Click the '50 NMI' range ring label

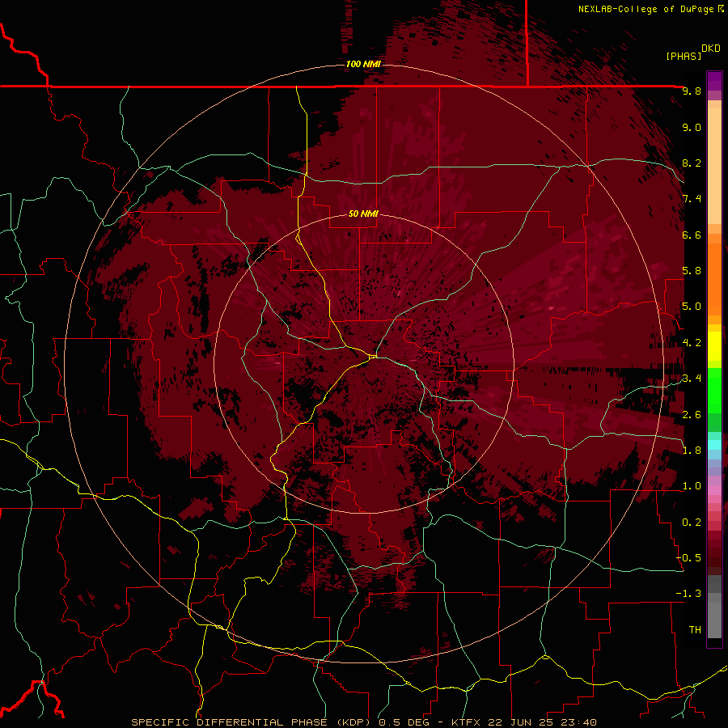tap(363, 214)
